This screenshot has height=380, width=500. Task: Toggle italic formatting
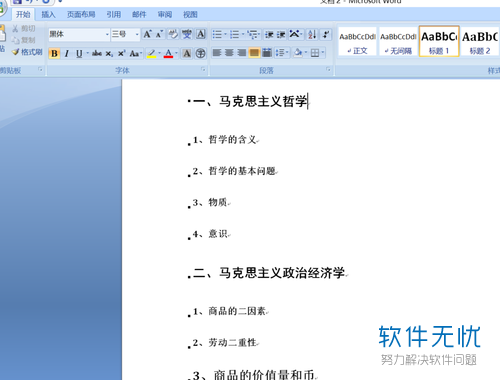67,53
